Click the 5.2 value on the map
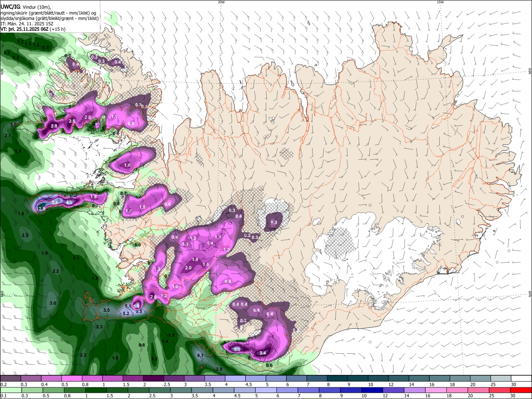 click(126, 314)
